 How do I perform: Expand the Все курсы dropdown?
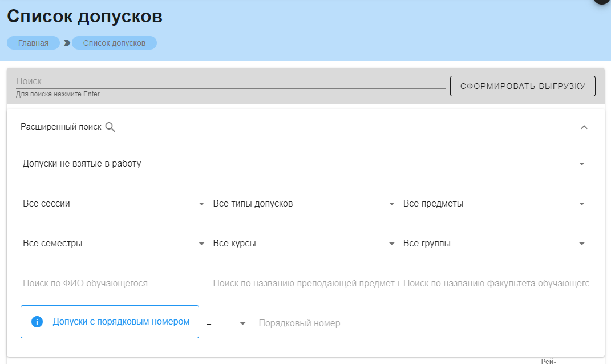pyautogui.click(x=305, y=244)
